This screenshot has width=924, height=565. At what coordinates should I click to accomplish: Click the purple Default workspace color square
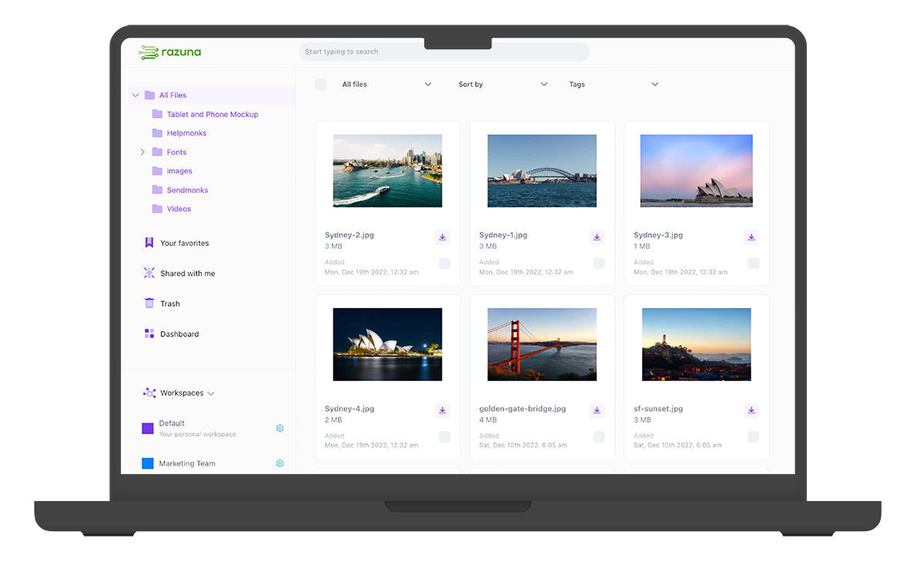(148, 428)
